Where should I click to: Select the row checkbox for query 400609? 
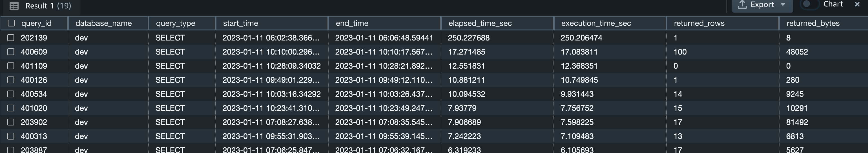(x=11, y=52)
